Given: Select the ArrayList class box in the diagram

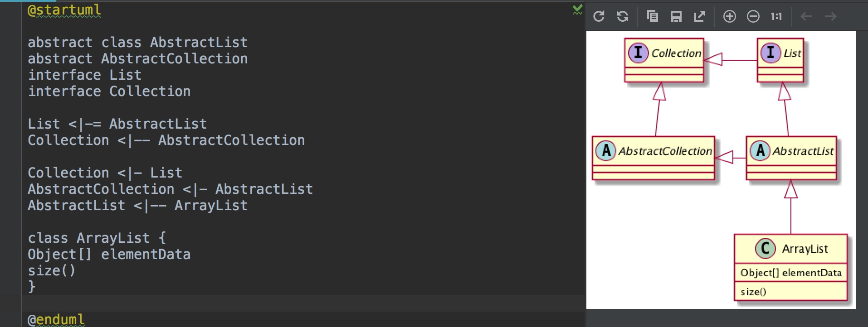Looking at the screenshot, I should pos(791,249).
